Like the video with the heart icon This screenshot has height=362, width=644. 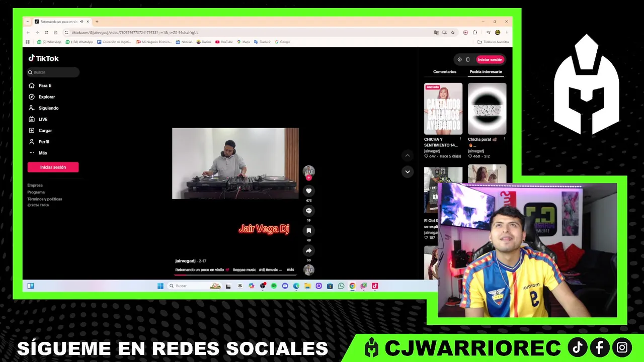pyautogui.click(x=309, y=191)
